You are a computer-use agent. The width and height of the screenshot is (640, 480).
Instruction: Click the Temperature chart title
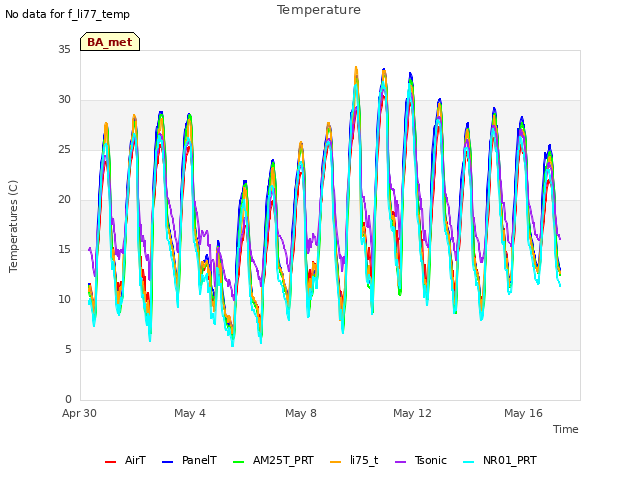319,10
